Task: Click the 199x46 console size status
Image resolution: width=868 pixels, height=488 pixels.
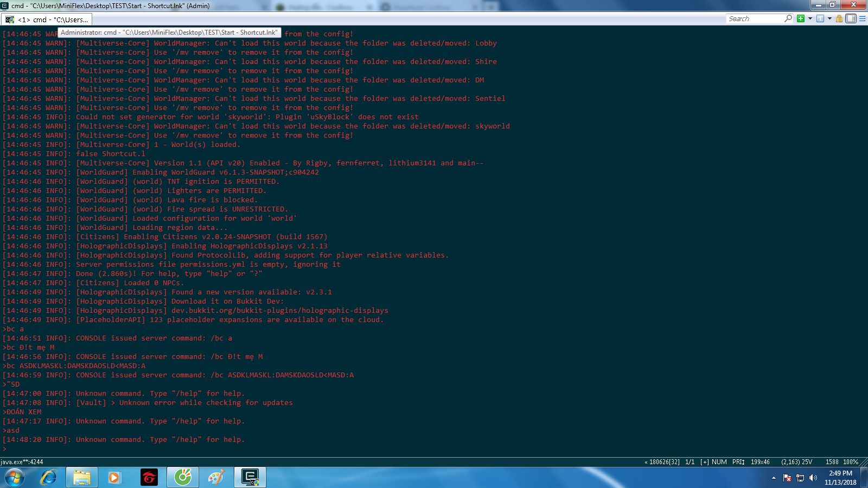Action: (760, 462)
